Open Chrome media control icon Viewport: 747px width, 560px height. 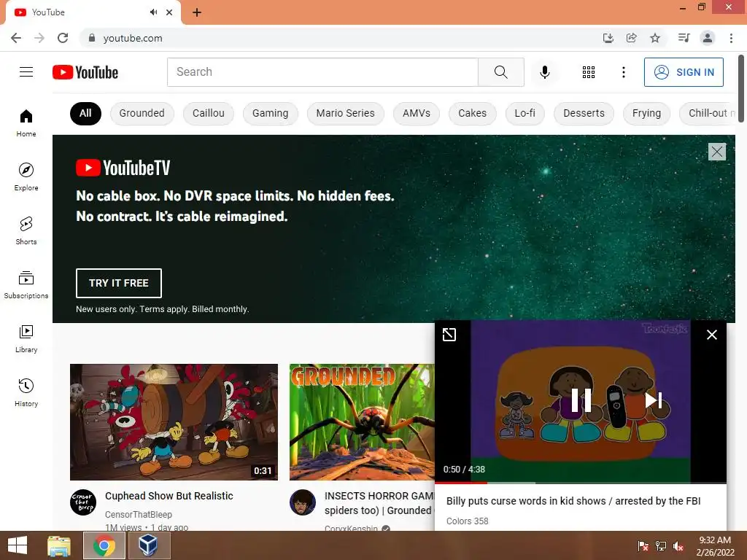[684, 38]
